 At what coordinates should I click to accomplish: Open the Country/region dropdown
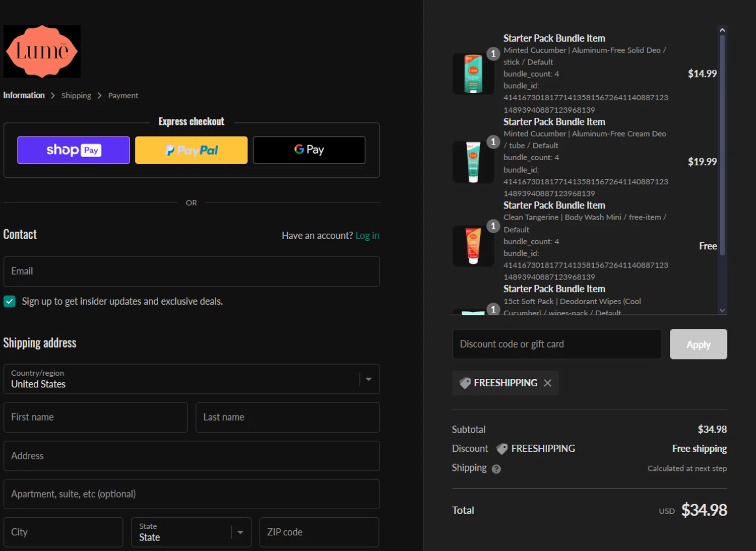(x=192, y=379)
